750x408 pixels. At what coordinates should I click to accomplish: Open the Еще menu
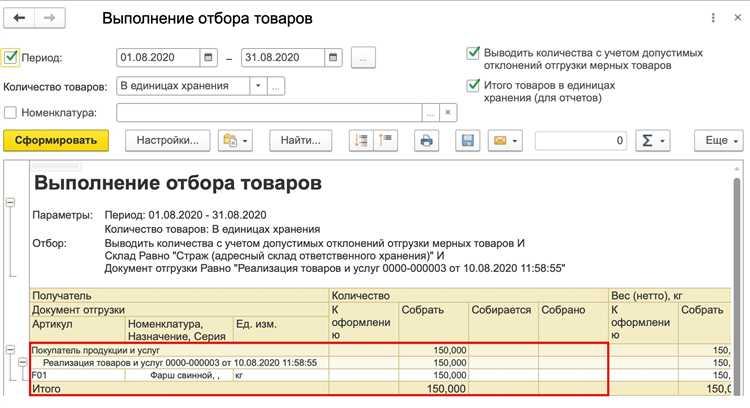(x=719, y=141)
